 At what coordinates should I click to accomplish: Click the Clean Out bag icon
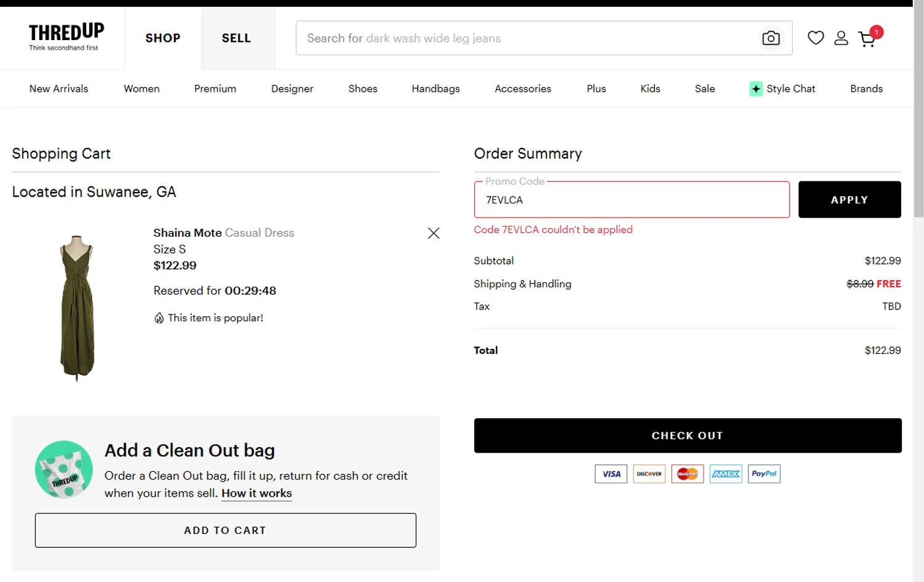64,469
